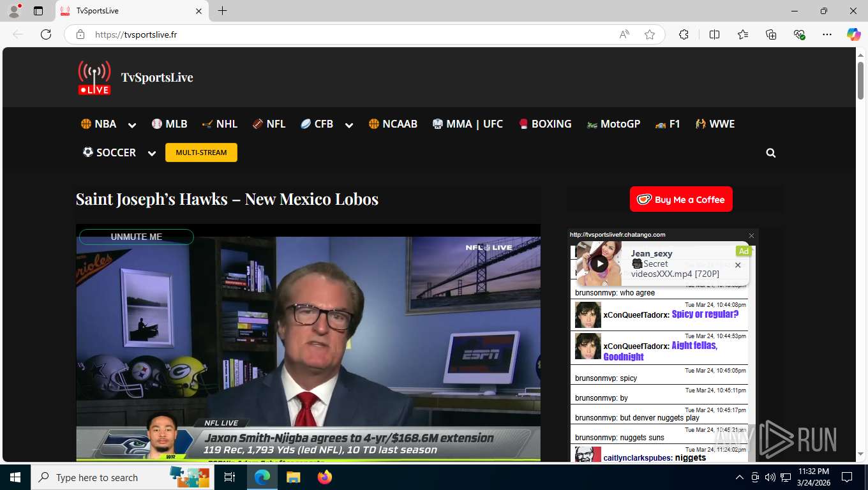Viewport: 868px width, 490px height.
Task: Open the volume speaker tray icon
Action: [770, 477]
